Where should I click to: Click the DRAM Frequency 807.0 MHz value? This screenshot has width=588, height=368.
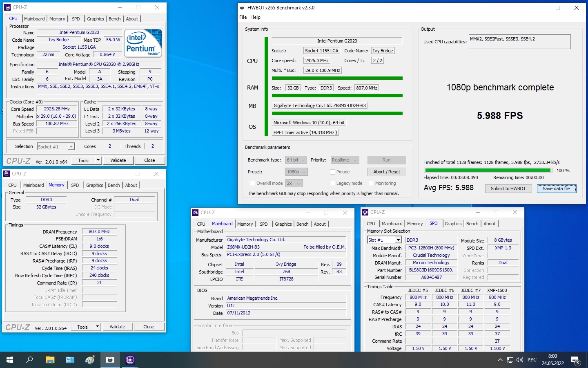coord(99,231)
